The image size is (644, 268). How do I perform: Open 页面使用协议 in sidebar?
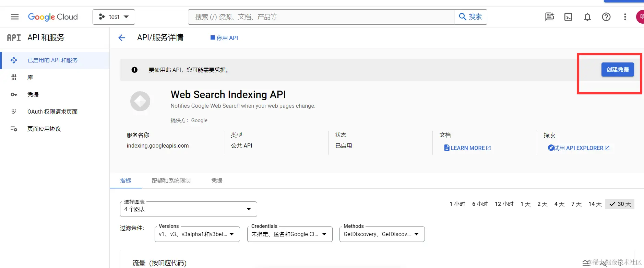[55, 129]
